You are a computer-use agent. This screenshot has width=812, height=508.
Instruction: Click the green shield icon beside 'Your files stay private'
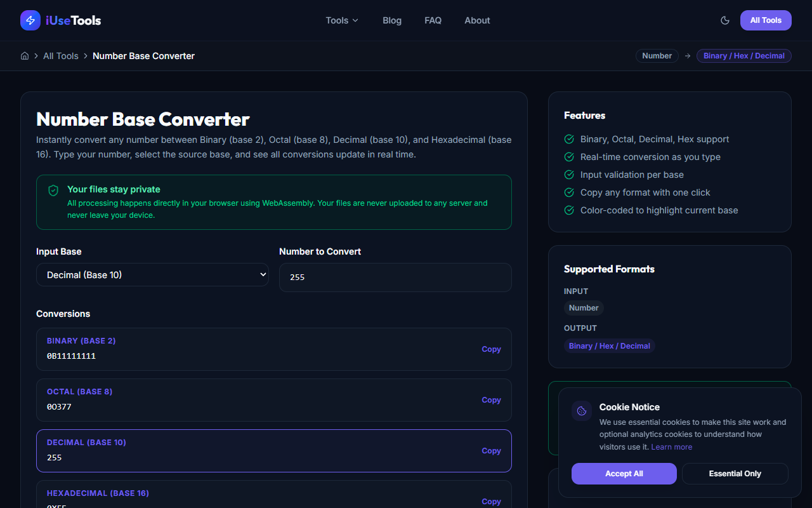click(53, 190)
